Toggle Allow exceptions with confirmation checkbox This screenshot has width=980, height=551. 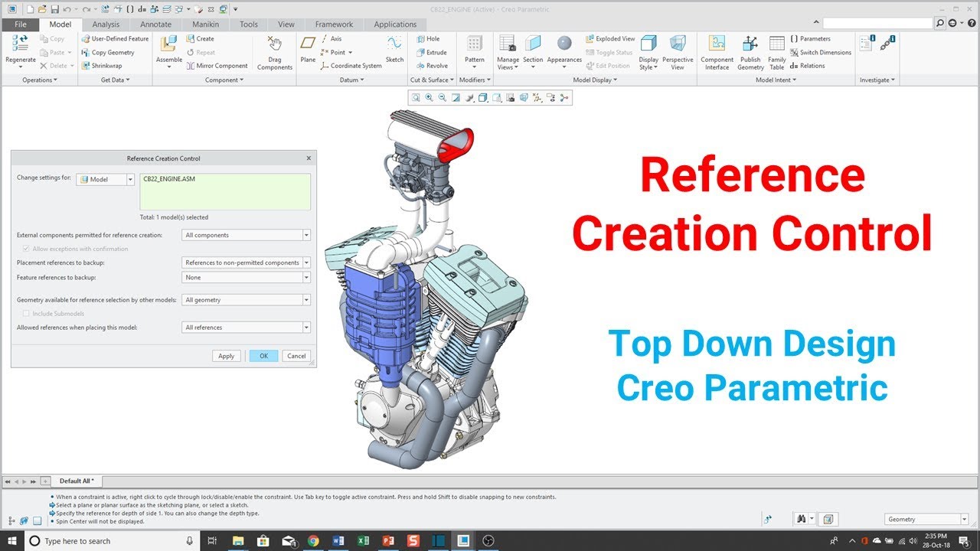[26, 249]
